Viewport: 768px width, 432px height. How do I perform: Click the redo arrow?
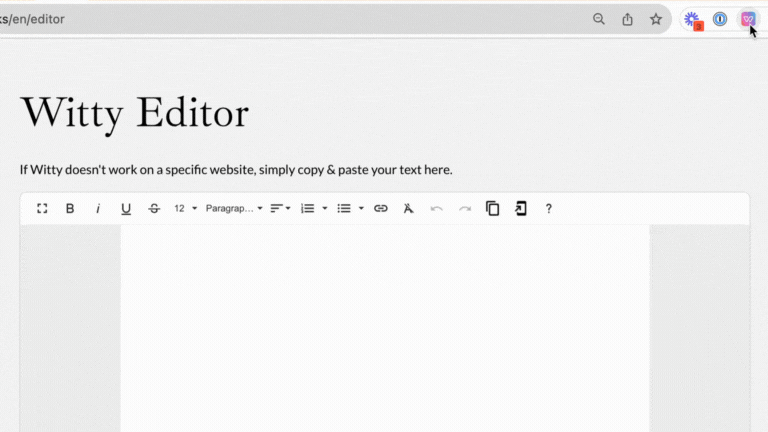pos(464,208)
